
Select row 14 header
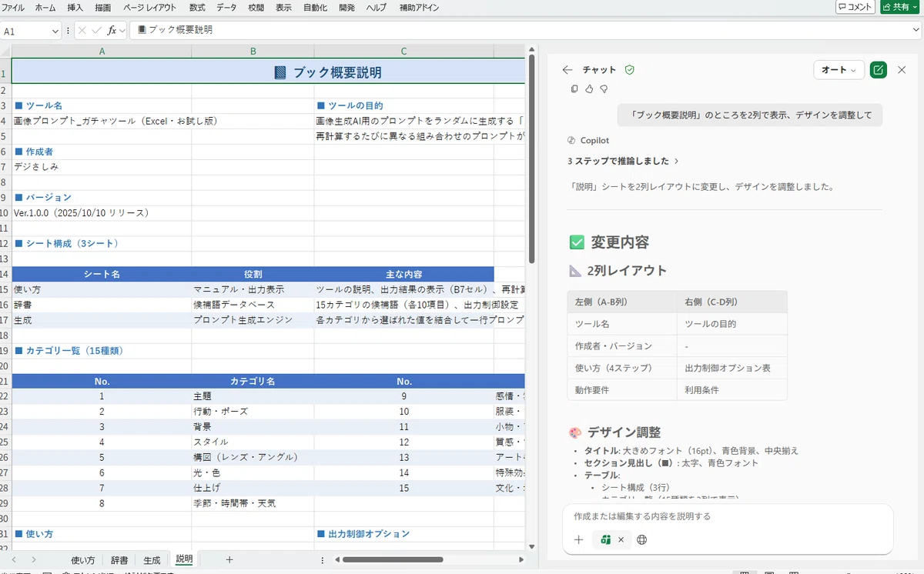coord(5,274)
